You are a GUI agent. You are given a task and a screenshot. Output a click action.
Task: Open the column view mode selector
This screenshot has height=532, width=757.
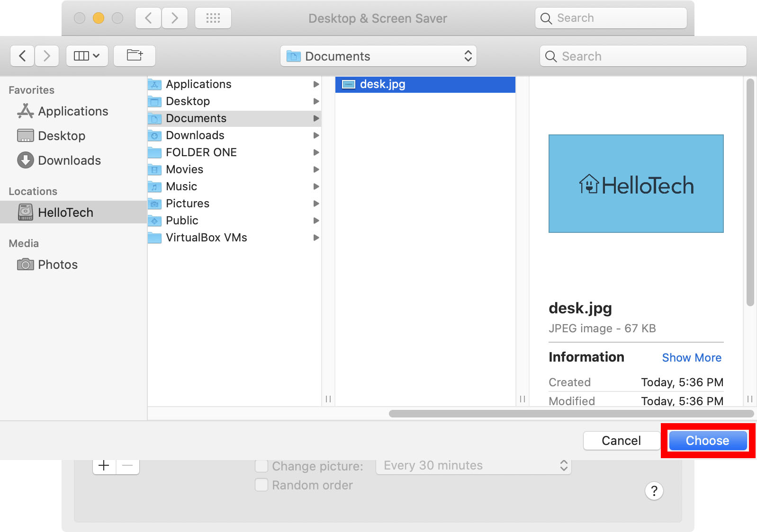coord(87,56)
